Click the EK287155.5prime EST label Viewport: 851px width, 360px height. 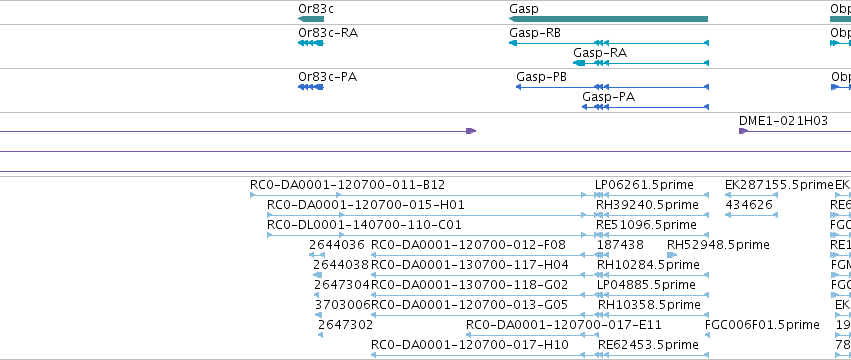779,185
